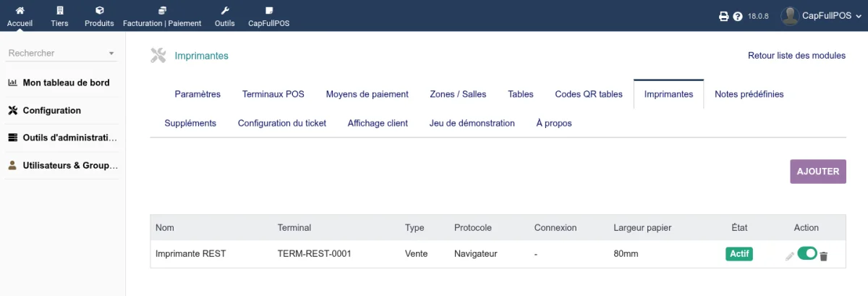Open the À propos tab
Screen dimensions: 868x296
tap(554, 123)
